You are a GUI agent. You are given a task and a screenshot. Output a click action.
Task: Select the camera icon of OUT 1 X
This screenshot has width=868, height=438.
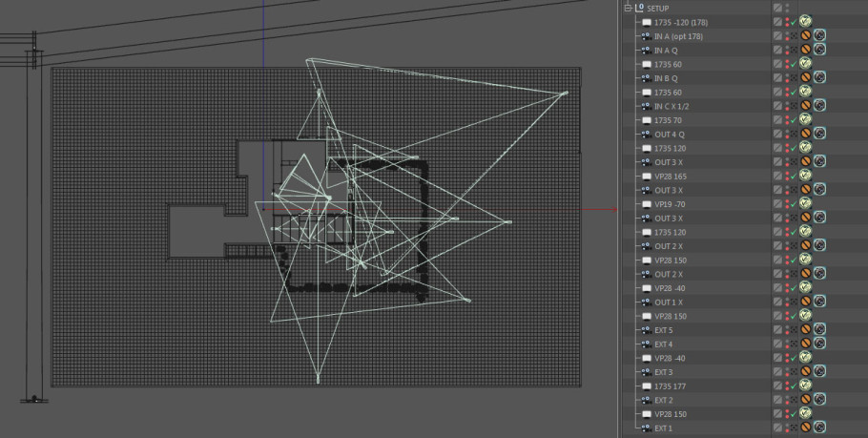[646, 302]
